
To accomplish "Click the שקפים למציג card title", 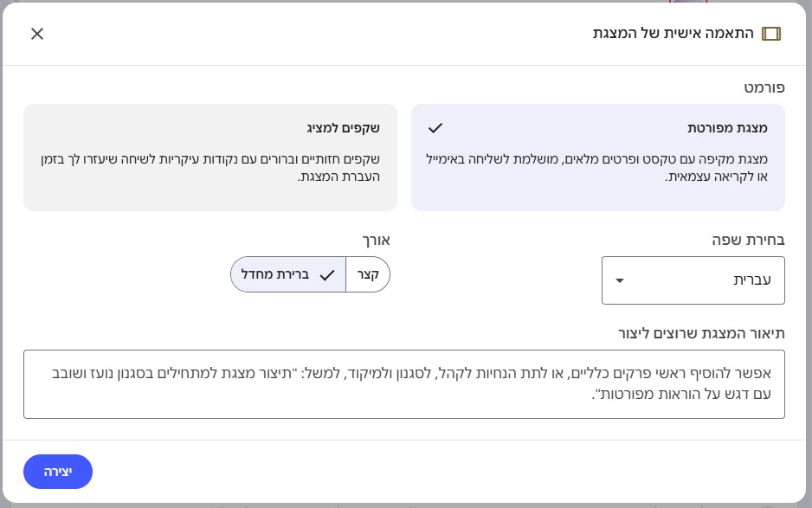I will tap(343, 128).
